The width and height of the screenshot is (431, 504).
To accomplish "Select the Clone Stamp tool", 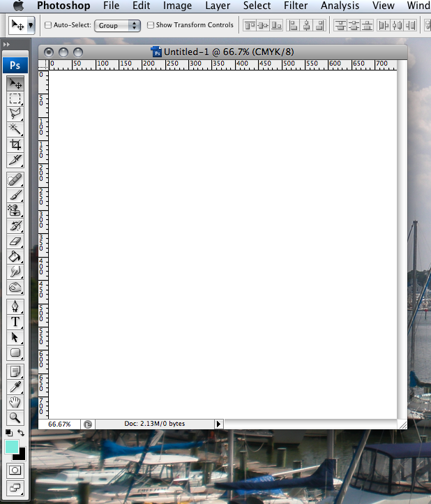I will (15, 211).
